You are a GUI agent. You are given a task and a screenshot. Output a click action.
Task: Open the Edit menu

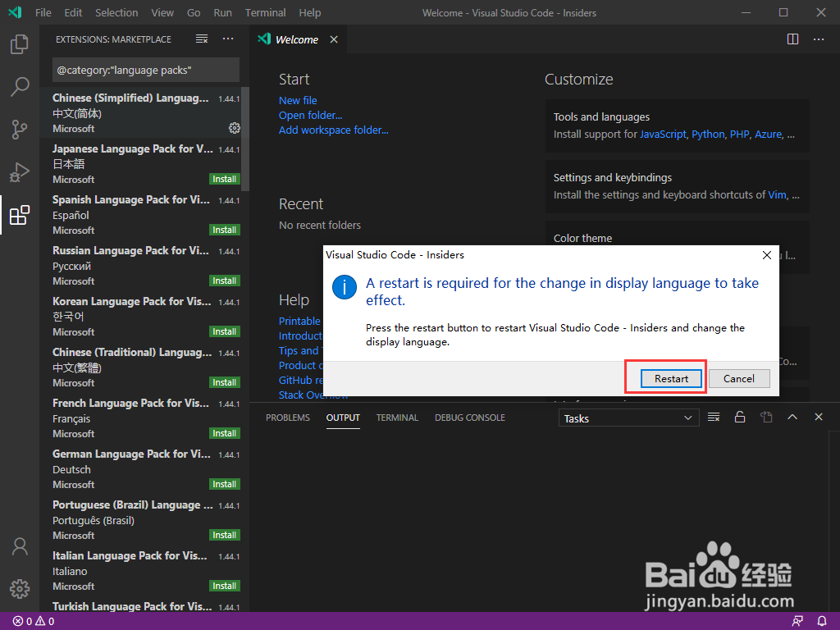pos(73,12)
